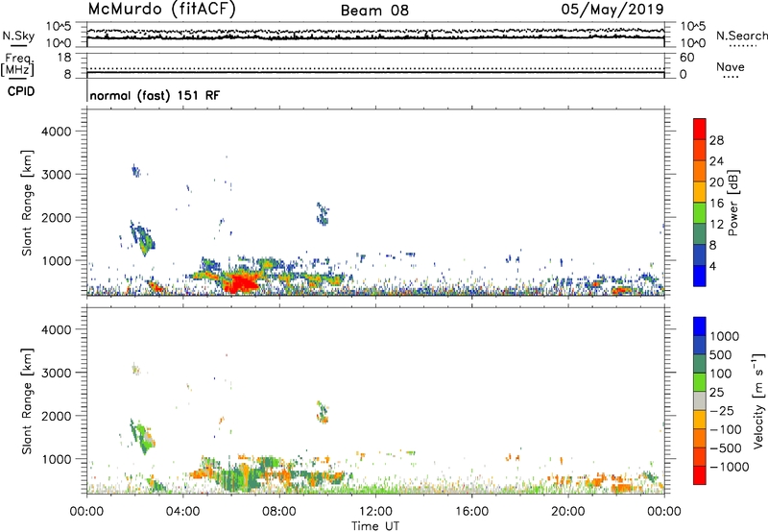The height and width of the screenshot is (532, 768).
Task: Click the title text 'McMurdo (fitACF)'
Action: pyautogui.click(x=161, y=10)
